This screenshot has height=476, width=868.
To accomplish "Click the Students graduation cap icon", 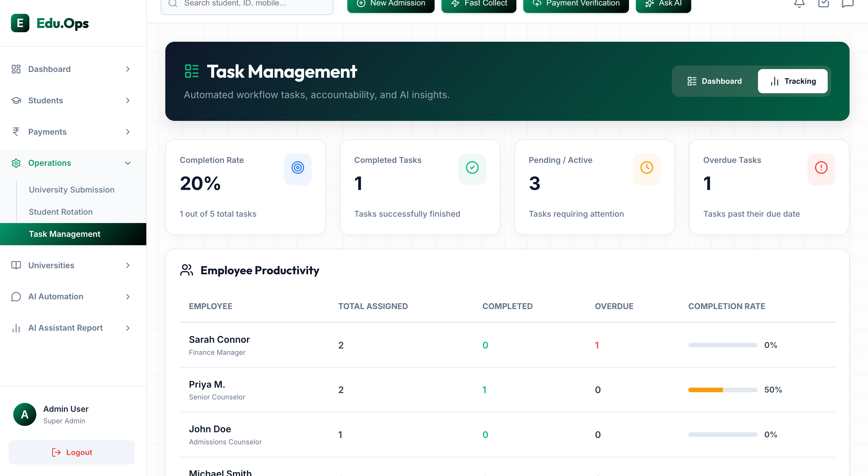I will [16, 100].
